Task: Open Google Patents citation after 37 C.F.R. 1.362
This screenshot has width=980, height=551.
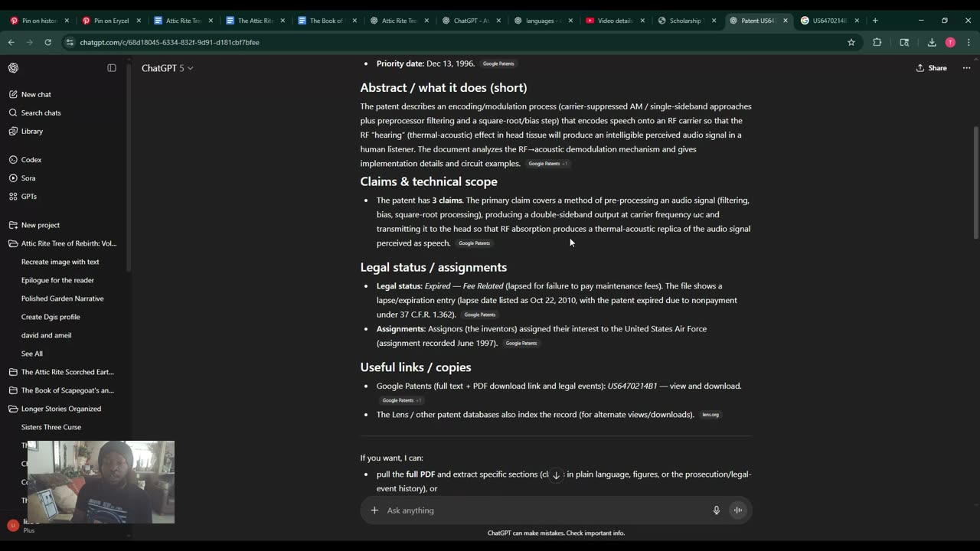Action: [480, 315]
